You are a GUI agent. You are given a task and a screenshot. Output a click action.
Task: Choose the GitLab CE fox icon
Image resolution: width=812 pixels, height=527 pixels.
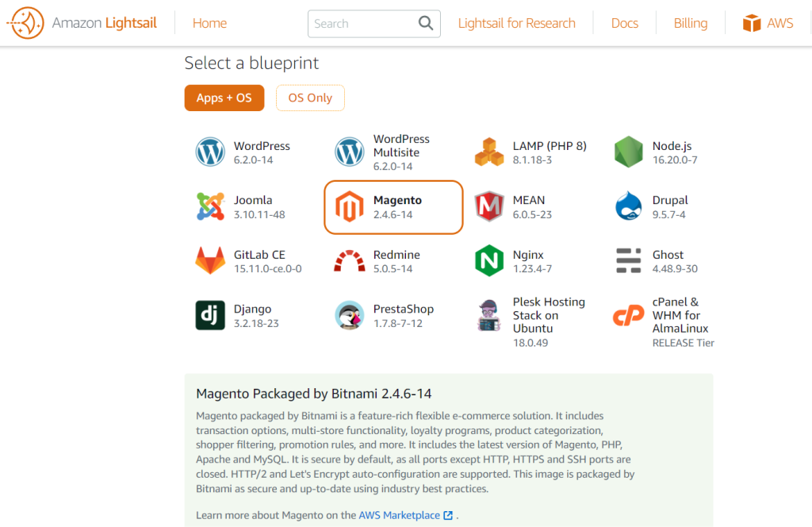point(210,260)
